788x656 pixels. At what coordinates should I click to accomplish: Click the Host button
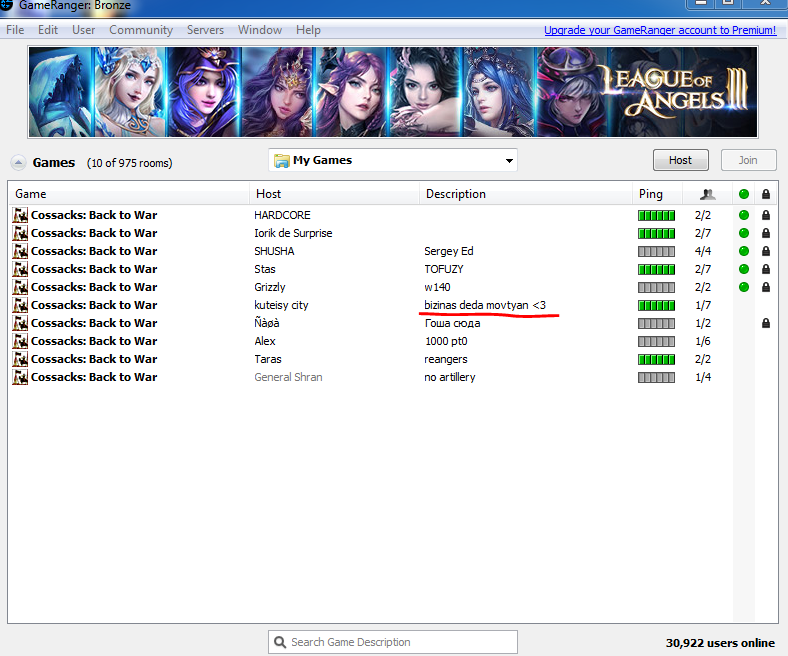coord(680,160)
